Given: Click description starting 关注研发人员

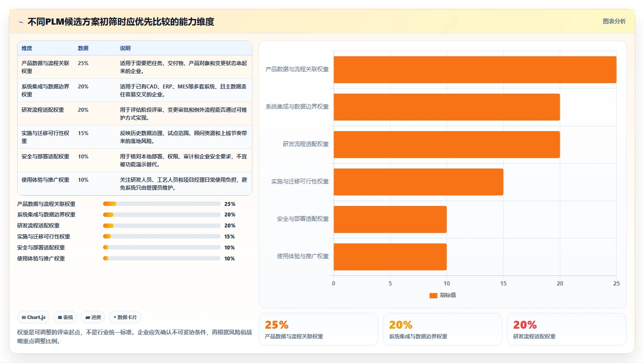Looking at the screenshot, I should click(184, 183).
